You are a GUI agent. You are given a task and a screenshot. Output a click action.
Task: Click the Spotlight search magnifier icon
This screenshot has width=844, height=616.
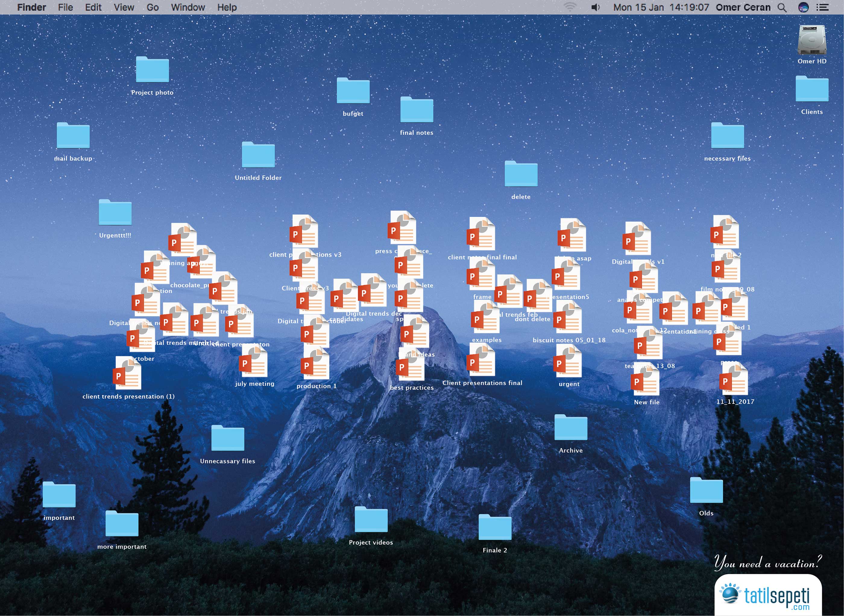click(x=782, y=8)
